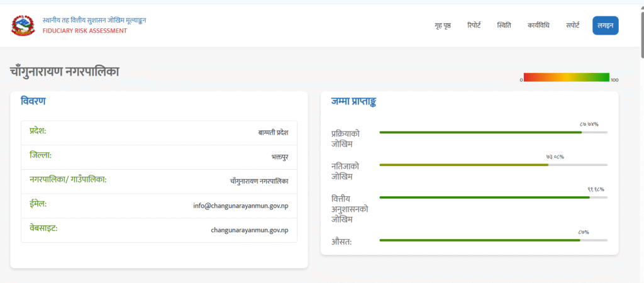Go to the रिपोर्ट menu item

(x=474, y=26)
